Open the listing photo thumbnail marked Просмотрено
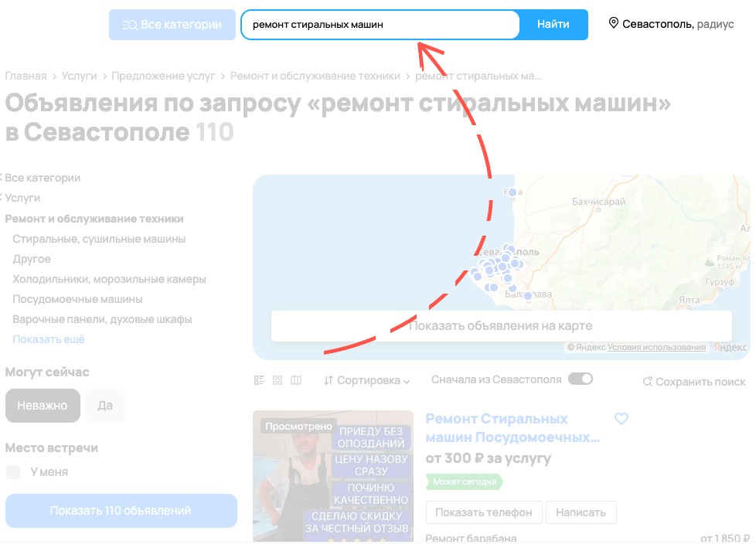 (x=333, y=476)
